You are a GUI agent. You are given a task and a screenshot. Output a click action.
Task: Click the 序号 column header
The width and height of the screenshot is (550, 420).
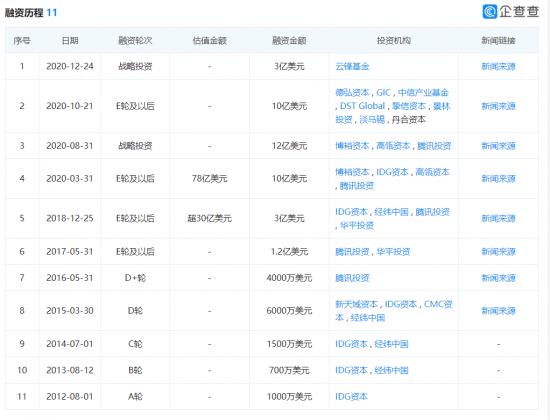pos(22,40)
